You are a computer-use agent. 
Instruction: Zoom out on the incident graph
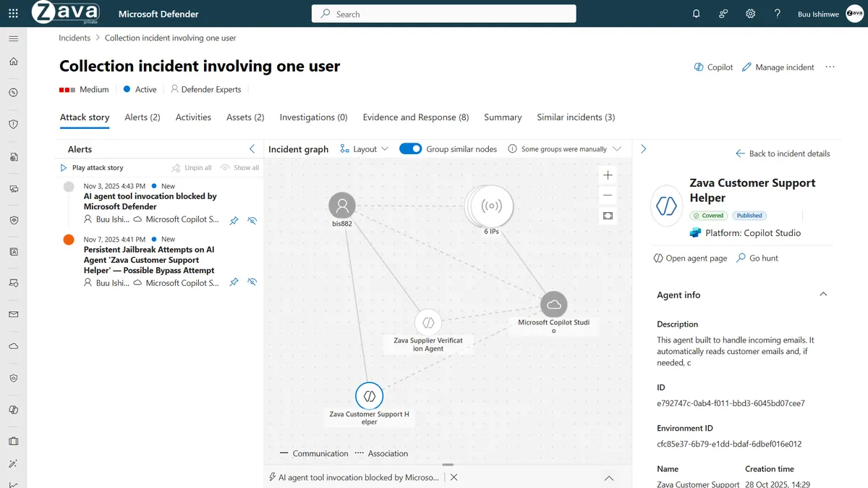[608, 195]
